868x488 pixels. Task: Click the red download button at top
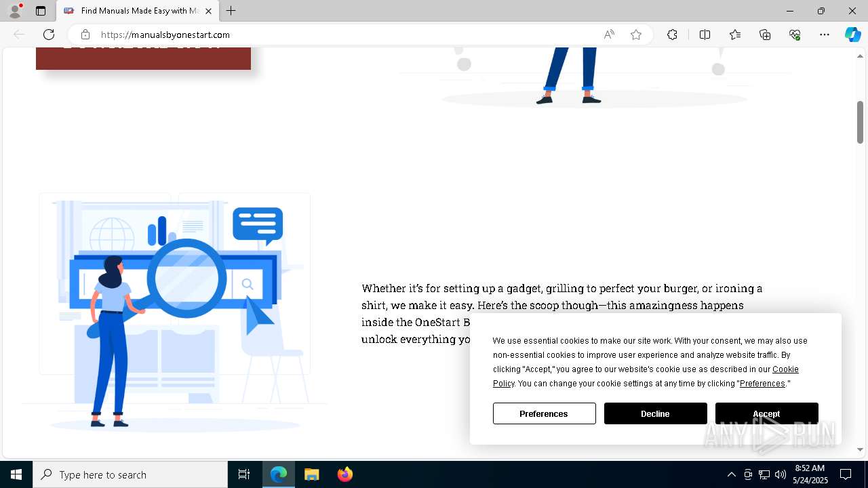(143, 58)
